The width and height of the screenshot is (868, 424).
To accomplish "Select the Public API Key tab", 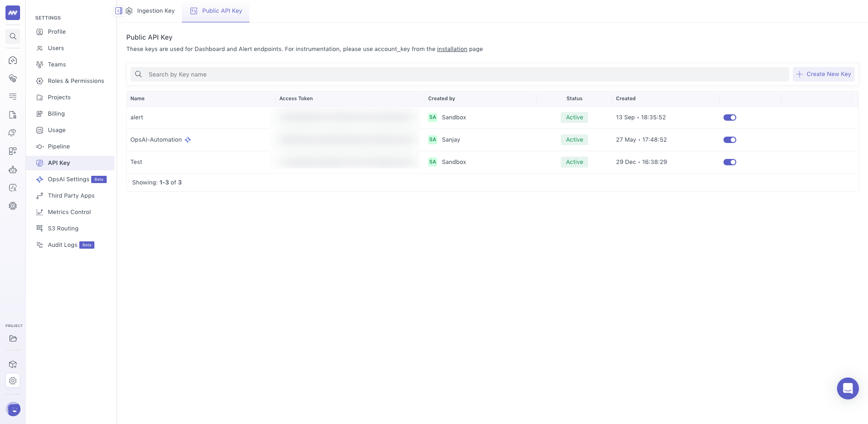I will click(216, 11).
